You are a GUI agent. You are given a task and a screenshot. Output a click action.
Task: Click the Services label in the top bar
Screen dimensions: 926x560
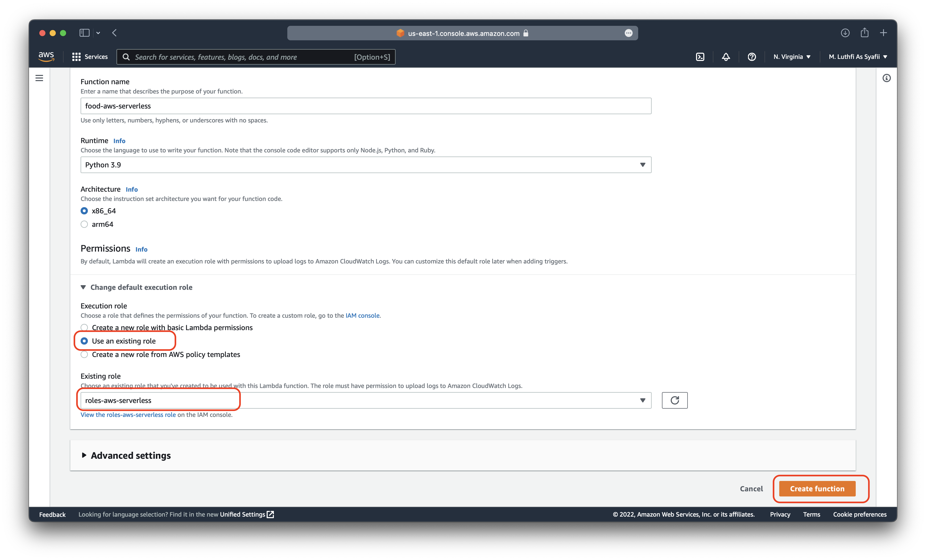pos(96,57)
